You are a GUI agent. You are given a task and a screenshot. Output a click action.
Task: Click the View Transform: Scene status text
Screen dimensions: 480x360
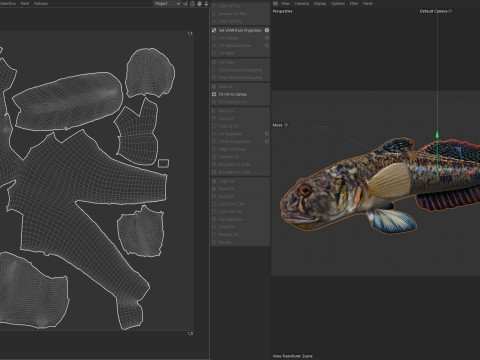(293, 356)
